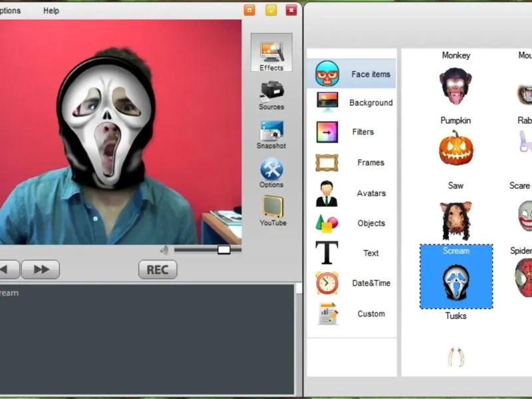532x399 pixels.
Task: Select the Face items category
Action: (352, 74)
